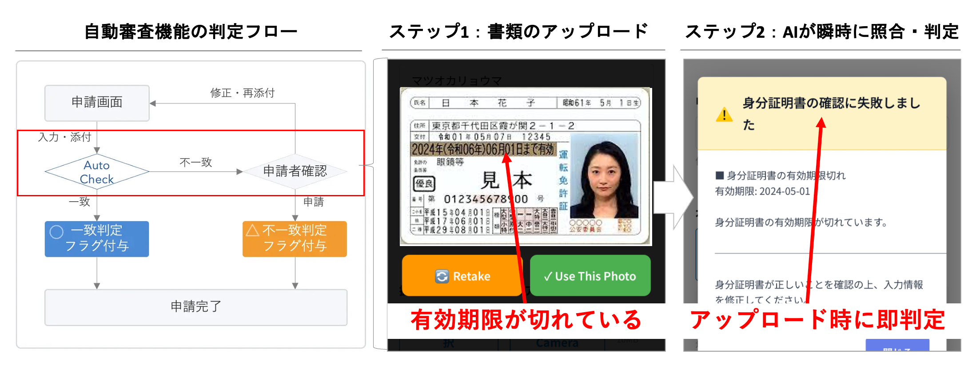Click the 申請者確認 diamond node
Screen dimensions: 980x374
(x=295, y=171)
